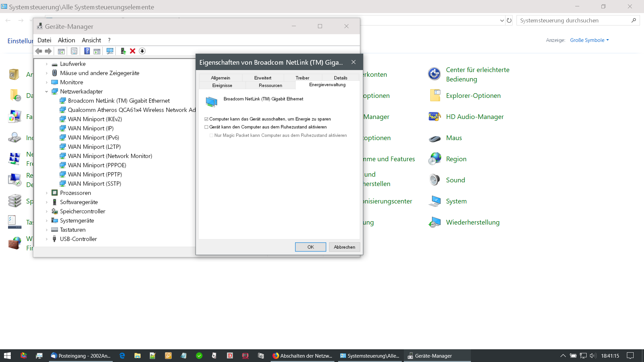Click the scan for hardware changes icon
644x362 pixels.
point(110,51)
